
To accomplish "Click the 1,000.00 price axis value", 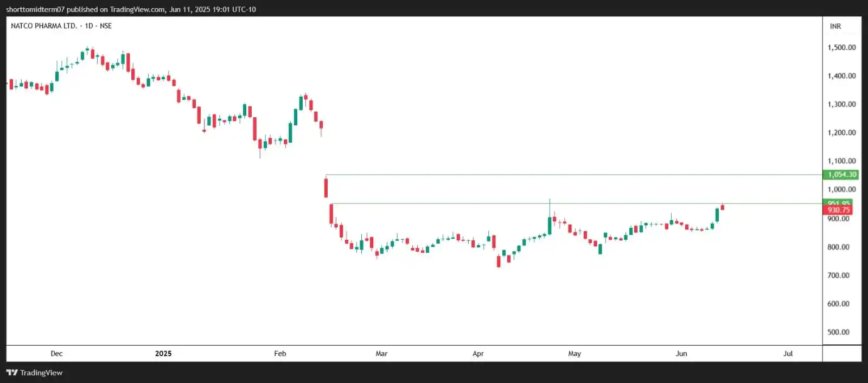I will point(841,189).
